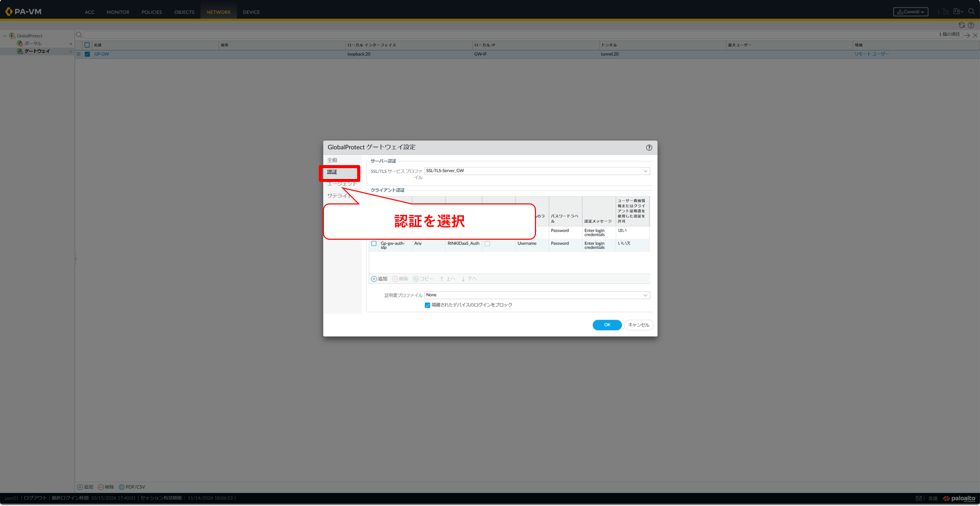Click the Portal (ポータル) node icon

tap(20, 43)
